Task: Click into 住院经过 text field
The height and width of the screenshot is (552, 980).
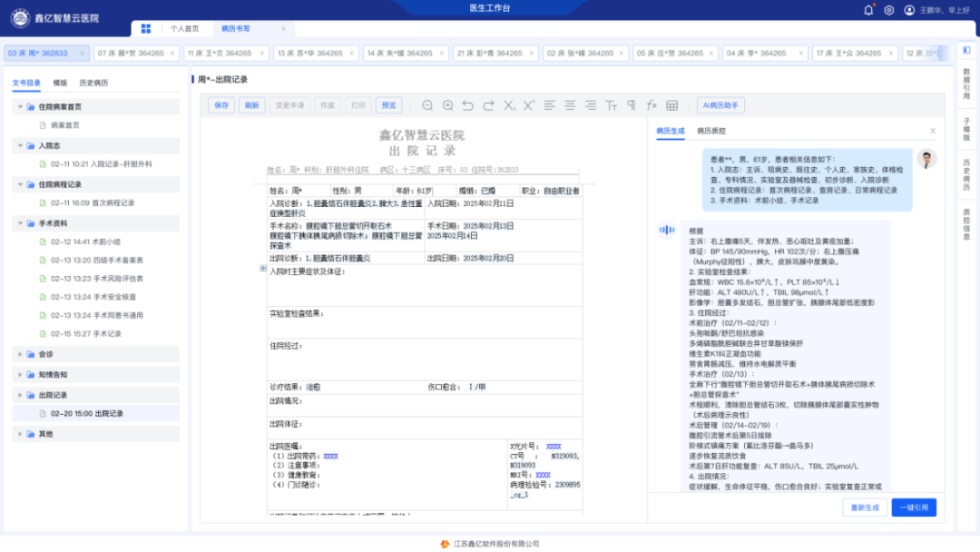Action: click(425, 360)
